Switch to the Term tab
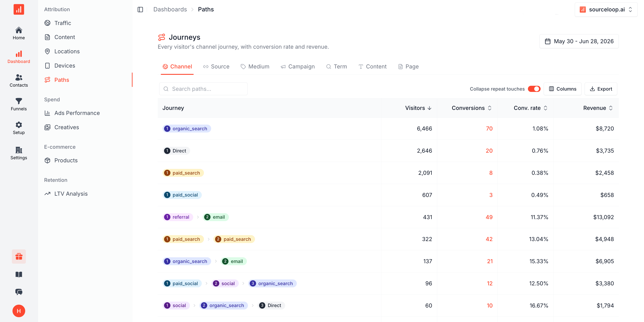This screenshot has width=644, height=322. click(336, 67)
